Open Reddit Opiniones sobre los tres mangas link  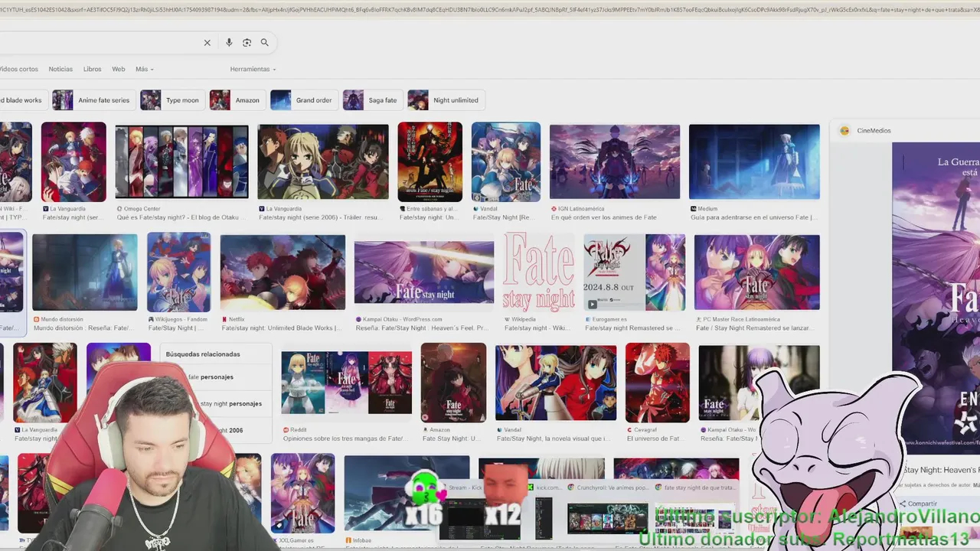pos(344,439)
